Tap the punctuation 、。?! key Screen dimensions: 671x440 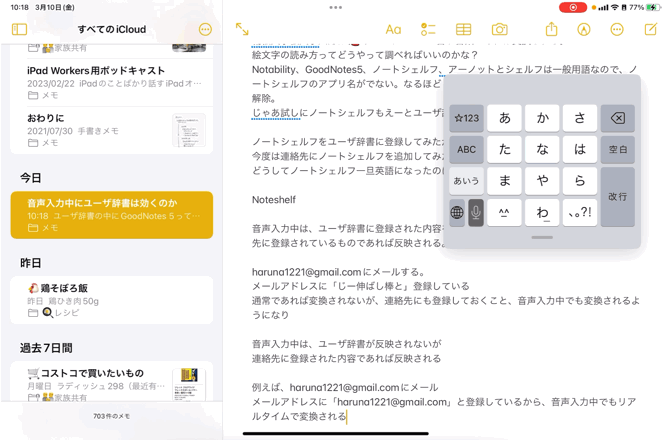580,212
